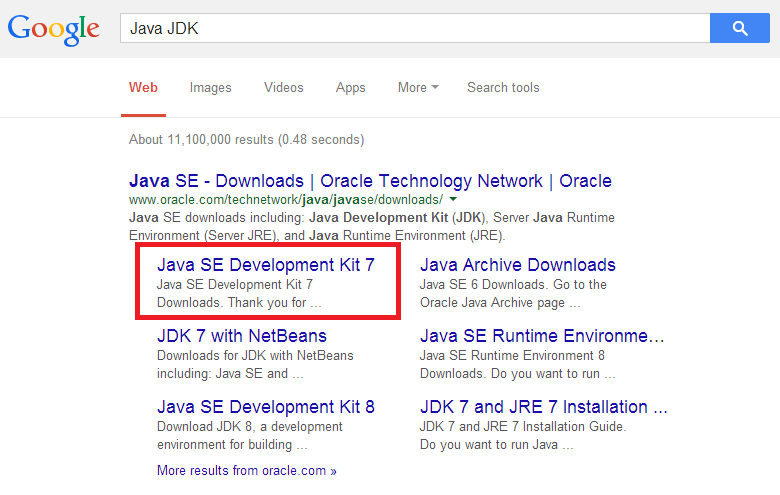Open JDK 7 with NetBeans link

(242, 336)
